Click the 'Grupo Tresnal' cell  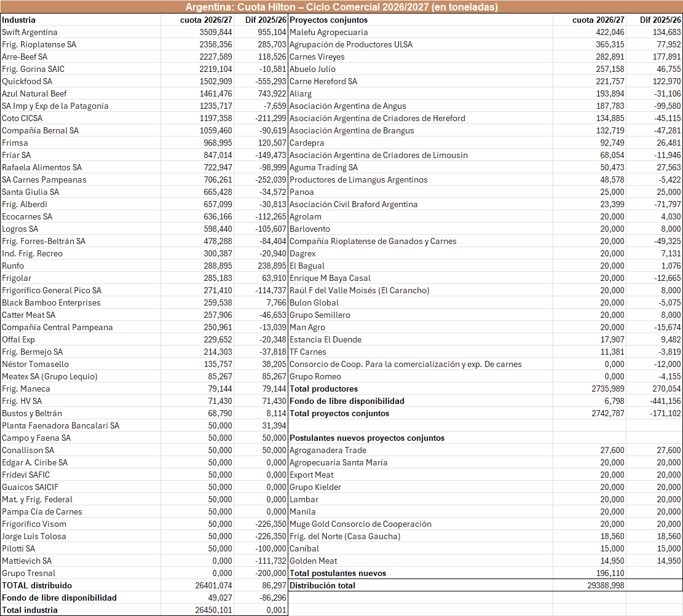pos(81,574)
